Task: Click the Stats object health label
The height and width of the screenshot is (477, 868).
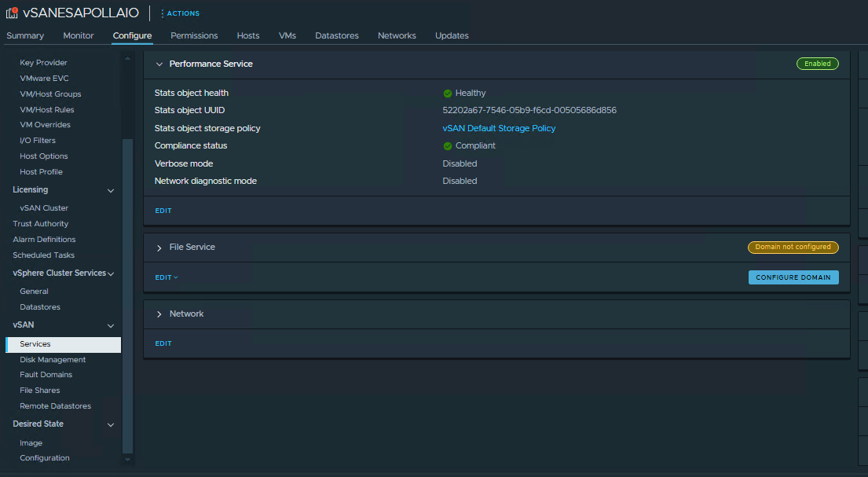Action: click(x=192, y=93)
